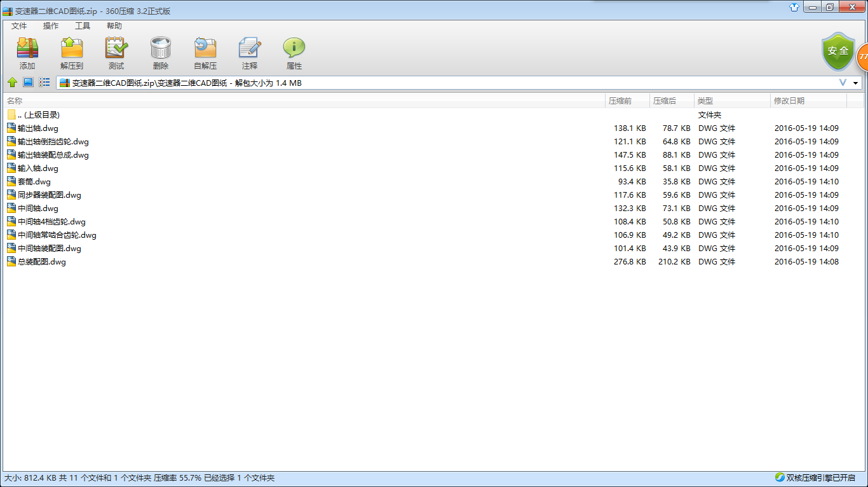Click the 上级目录 folder icon
Viewport: 868px width, 487px height.
coord(11,115)
